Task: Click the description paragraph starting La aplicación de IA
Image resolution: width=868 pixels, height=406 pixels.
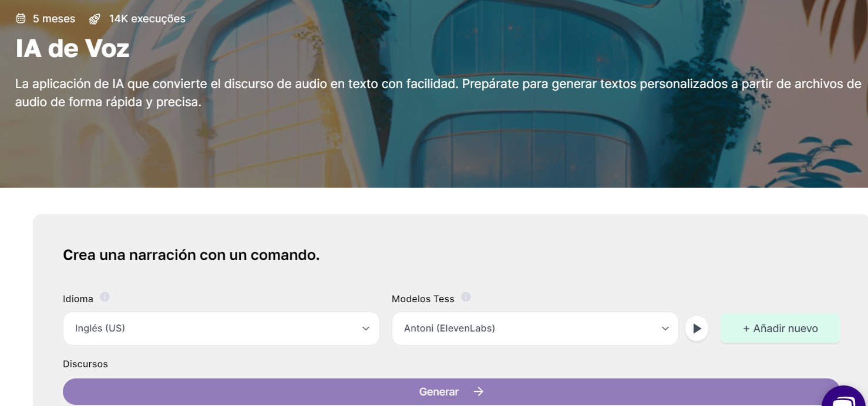Action: click(x=438, y=93)
